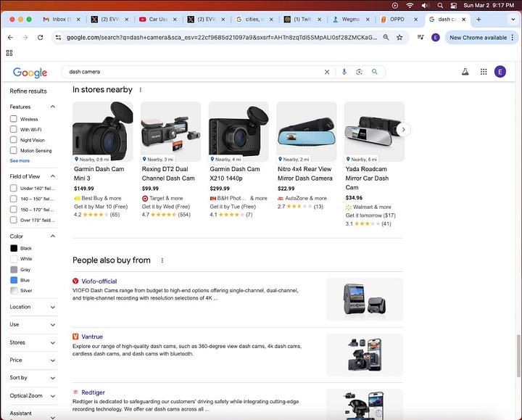The image size is (522, 420).
Task: Click See more under Features
Action: pos(20,160)
